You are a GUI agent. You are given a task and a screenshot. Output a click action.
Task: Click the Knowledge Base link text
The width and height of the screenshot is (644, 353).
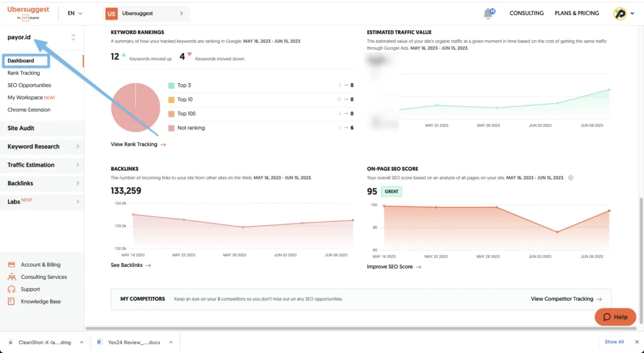(41, 301)
